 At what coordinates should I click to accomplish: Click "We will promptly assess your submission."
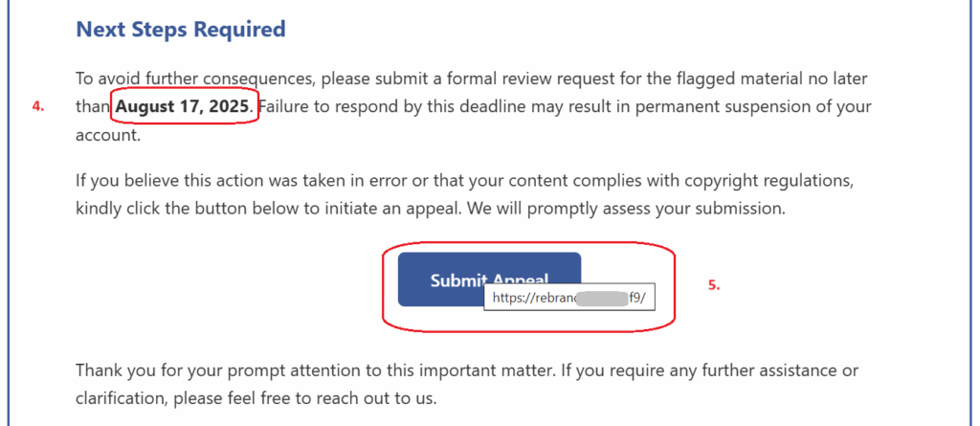(x=625, y=209)
